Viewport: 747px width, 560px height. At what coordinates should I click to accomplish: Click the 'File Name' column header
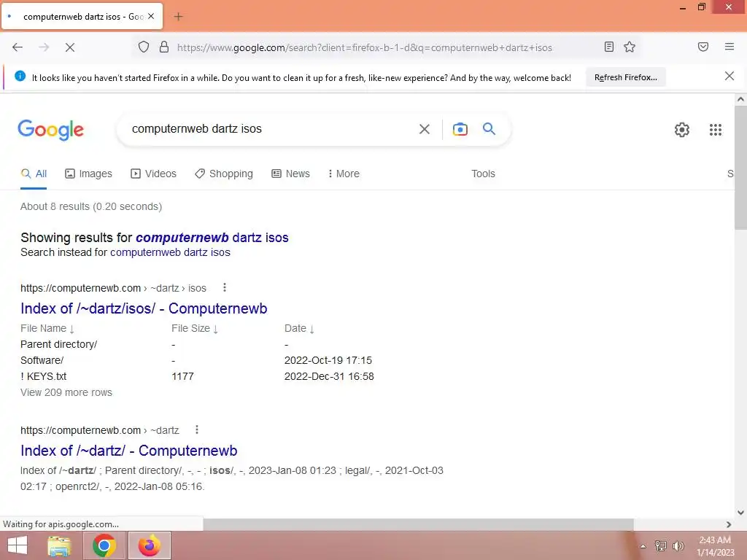[47, 329]
